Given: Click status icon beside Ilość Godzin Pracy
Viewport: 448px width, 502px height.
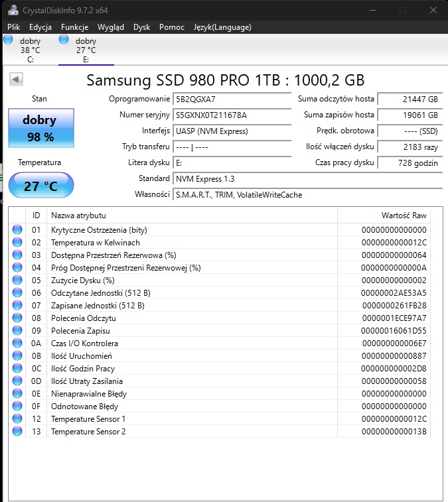Looking at the screenshot, I should click(17, 369).
